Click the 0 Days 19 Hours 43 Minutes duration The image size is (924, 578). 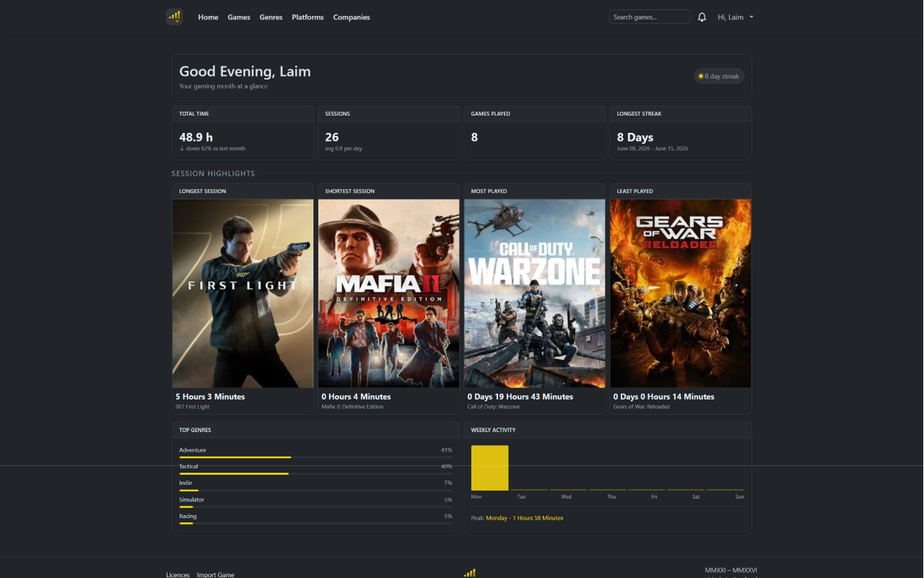point(520,397)
